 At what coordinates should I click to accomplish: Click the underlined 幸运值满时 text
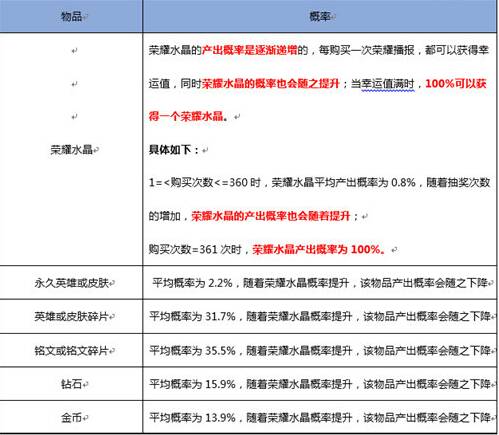[x=388, y=83]
